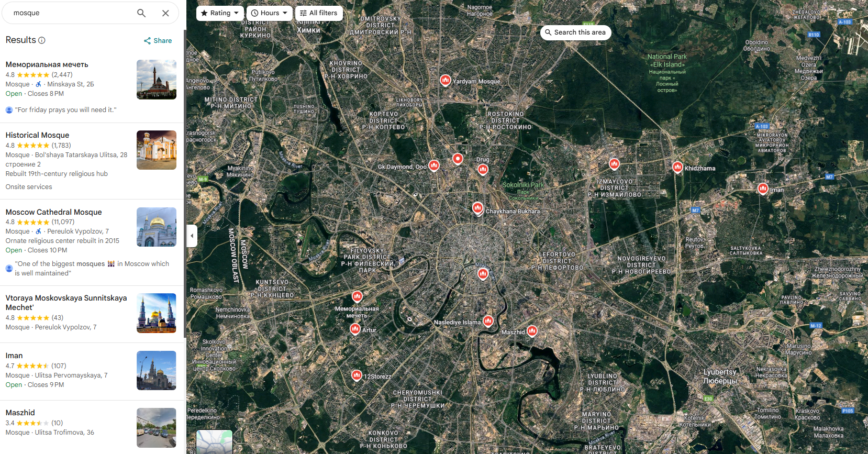Open Moscow Cathedral Mosque photo
Viewport: 868px width, 454px height.
click(157, 227)
